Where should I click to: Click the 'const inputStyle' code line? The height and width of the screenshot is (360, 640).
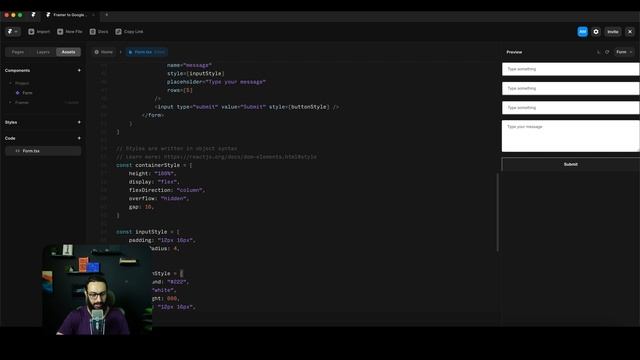148,231
